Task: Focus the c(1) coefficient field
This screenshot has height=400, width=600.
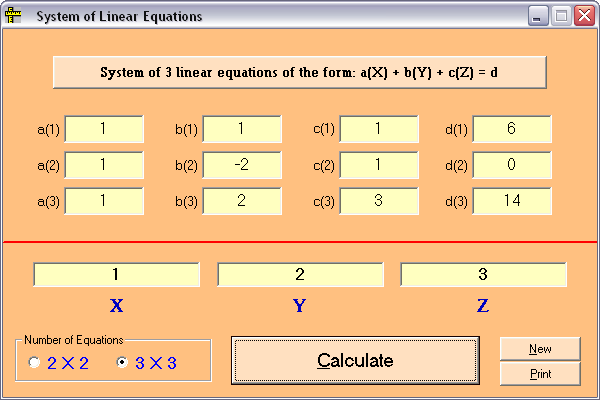Action: click(379, 129)
